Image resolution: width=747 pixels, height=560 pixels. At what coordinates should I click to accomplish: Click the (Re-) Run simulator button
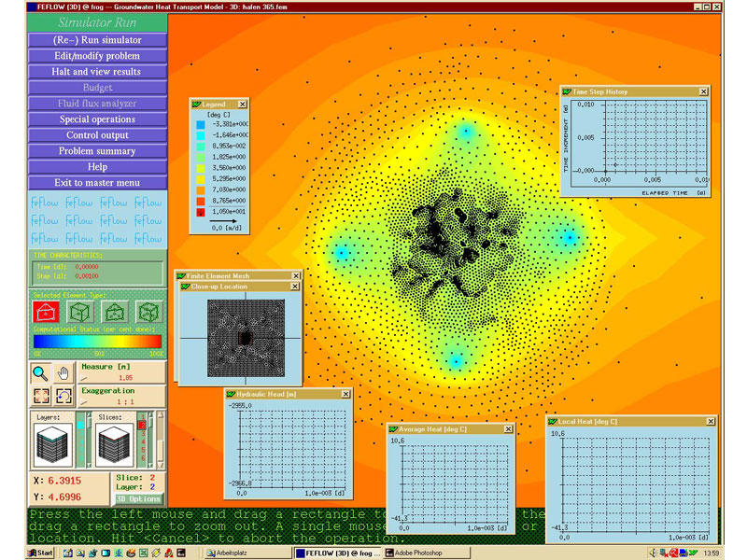click(x=99, y=40)
